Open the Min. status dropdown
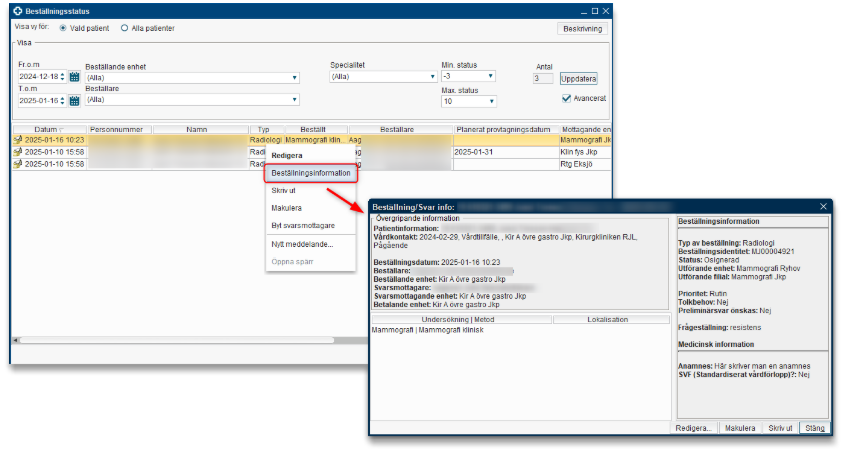The width and height of the screenshot is (847, 457). click(x=491, y=76)
